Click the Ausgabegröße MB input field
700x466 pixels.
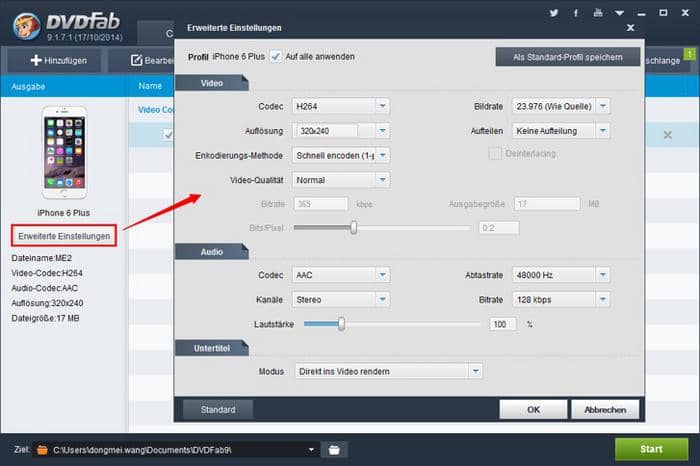(x=547, y=204)
